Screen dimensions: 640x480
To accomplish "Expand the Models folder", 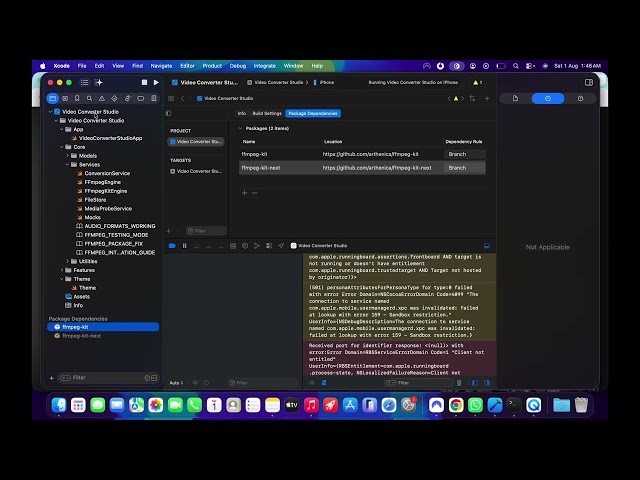I will tap(68, 156).
